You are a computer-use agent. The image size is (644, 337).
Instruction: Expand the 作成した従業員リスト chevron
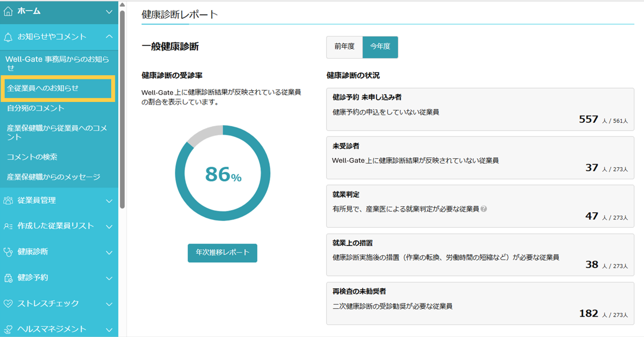pos(109,226)
